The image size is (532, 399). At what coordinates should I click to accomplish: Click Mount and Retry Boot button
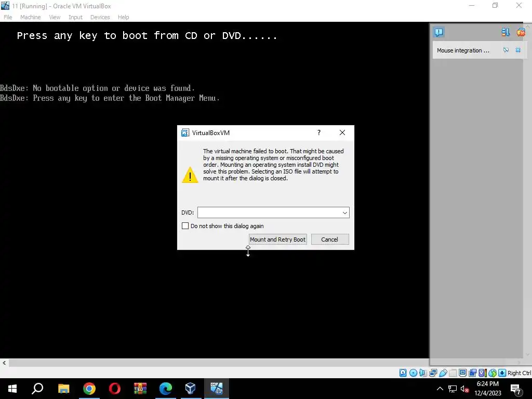pos(277,240)
